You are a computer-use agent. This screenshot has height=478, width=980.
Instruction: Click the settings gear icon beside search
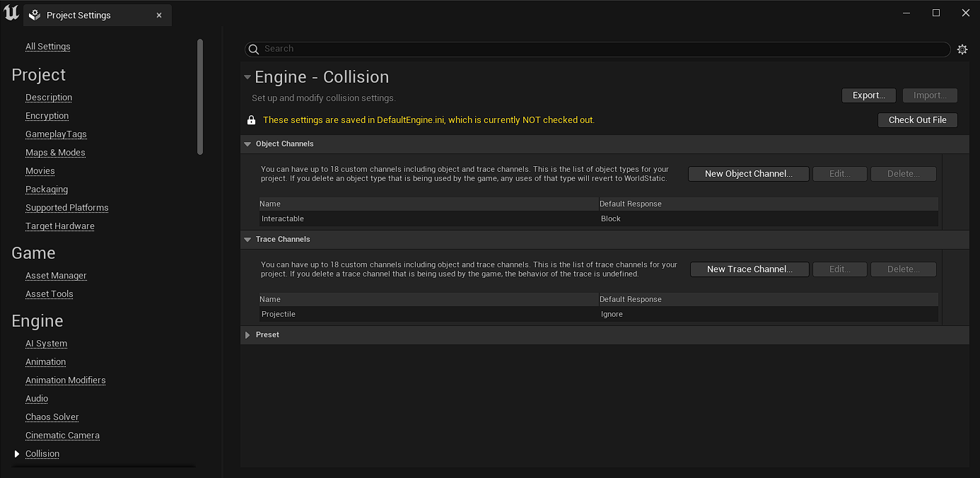[962, 49]
